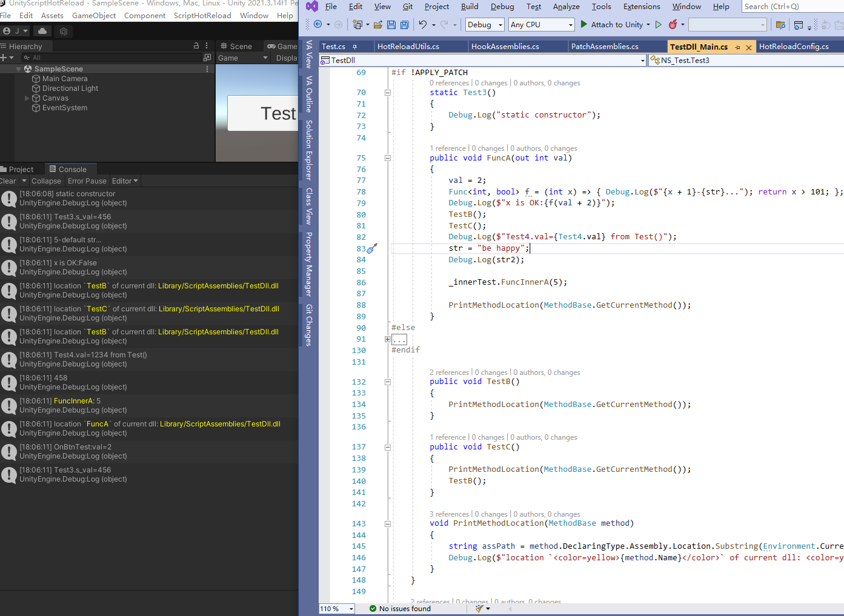Save the current file with floppy icon
Image resolution: width=844 pixels, height=616 pixels.
point(391,25)
